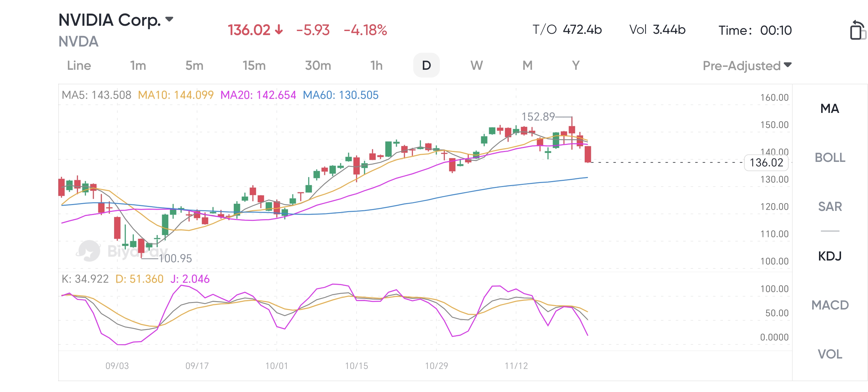Click the MA5: 143.508 label
The height and width of the screenshot is (392, 868).
pyautogui.click(x=96, y=95)
